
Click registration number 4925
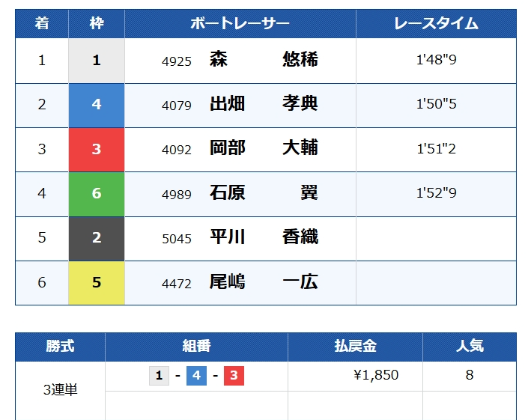[177, 61]
